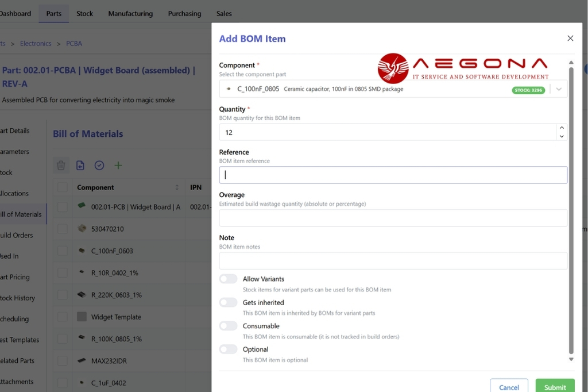Mark the BOM item as Optional
The height and width of the screenshot is (392, 588).
tap(228, 349)
